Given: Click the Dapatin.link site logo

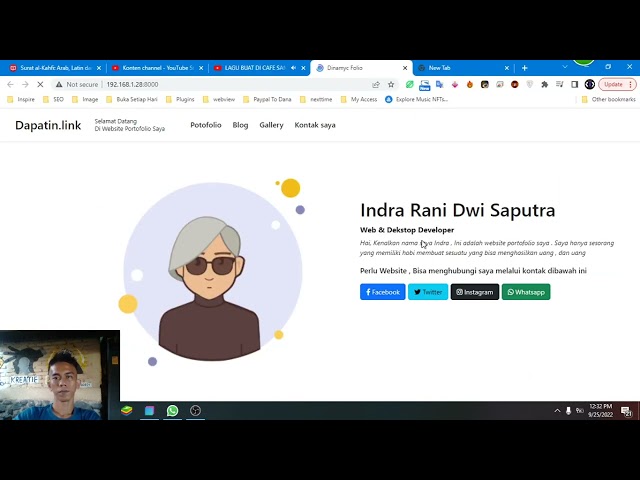Looking at the screenshot, I should (48, 125).
